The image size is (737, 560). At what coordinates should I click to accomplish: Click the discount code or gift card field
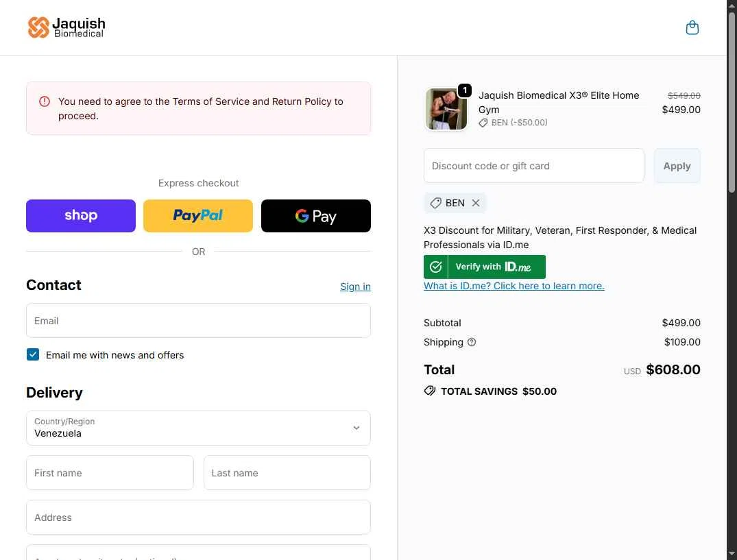(x=533, y=166)
